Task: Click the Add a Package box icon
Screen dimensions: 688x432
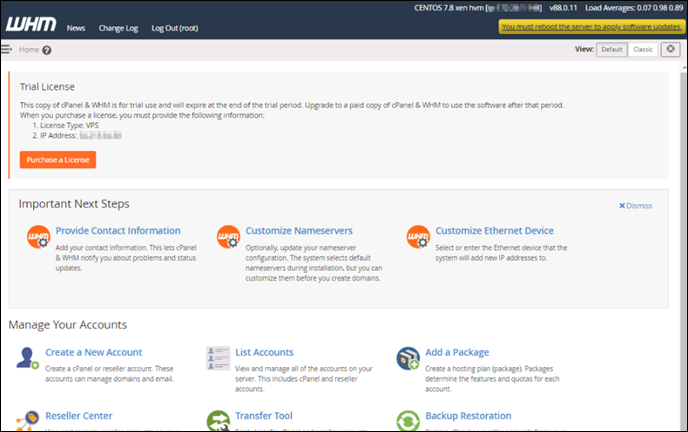Action: point(408,358)
